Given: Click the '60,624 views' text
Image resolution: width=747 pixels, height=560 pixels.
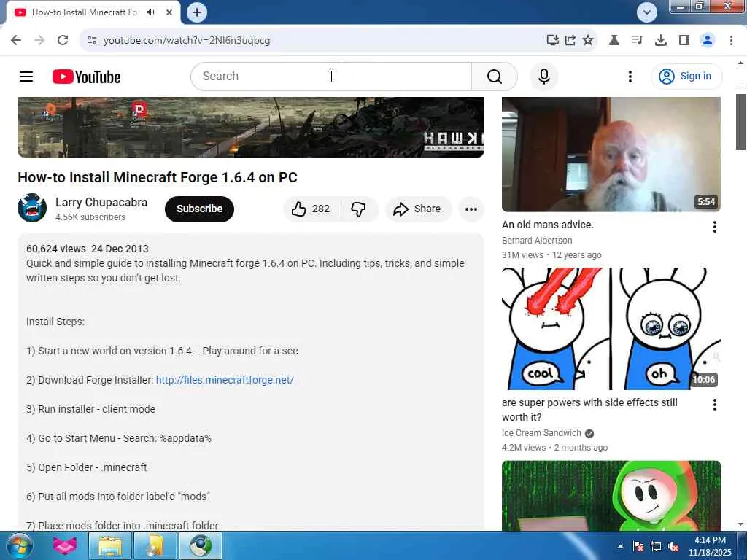Looking at the screenshot, I should tap(55, 249).
